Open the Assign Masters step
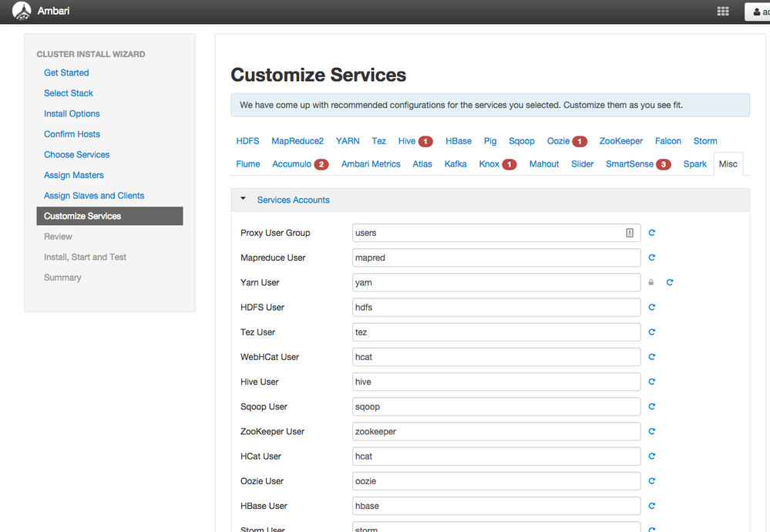Viewport: 770px width, 532px height. coord(74,175)
